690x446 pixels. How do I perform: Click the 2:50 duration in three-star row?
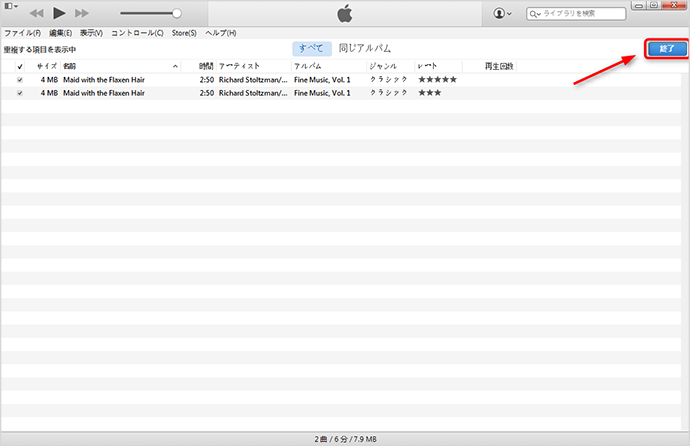point(206,93)
